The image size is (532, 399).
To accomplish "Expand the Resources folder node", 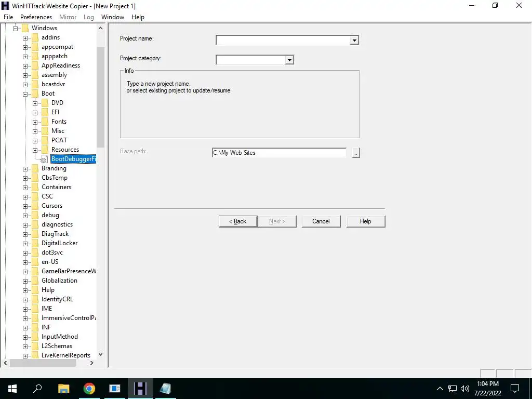I will tap(35, 150).
